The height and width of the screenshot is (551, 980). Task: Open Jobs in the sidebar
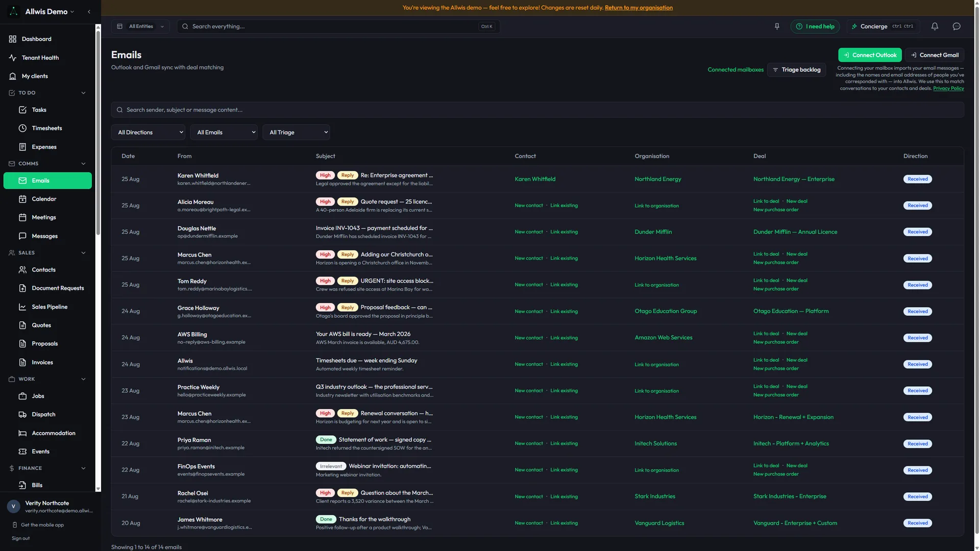pos(47,396)
